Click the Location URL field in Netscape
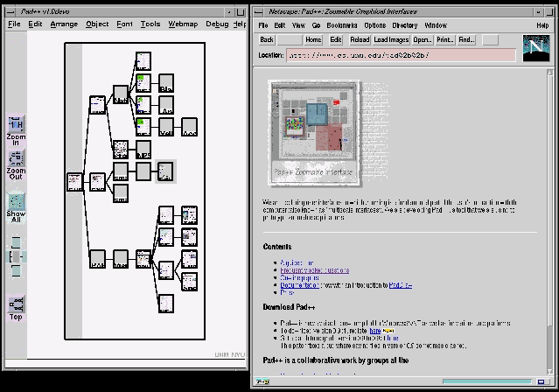This screenshot has width=559, height=392. tap(401, 55)
